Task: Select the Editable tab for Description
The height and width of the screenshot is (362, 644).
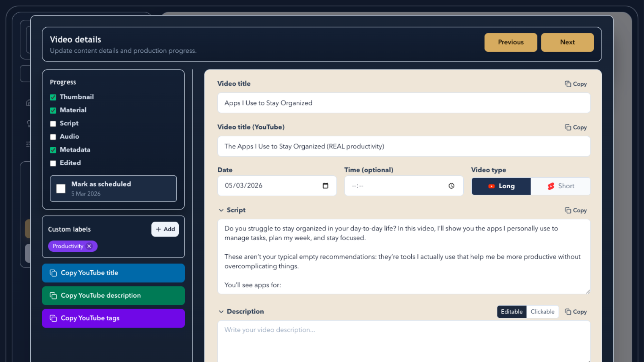Action: 512,311
